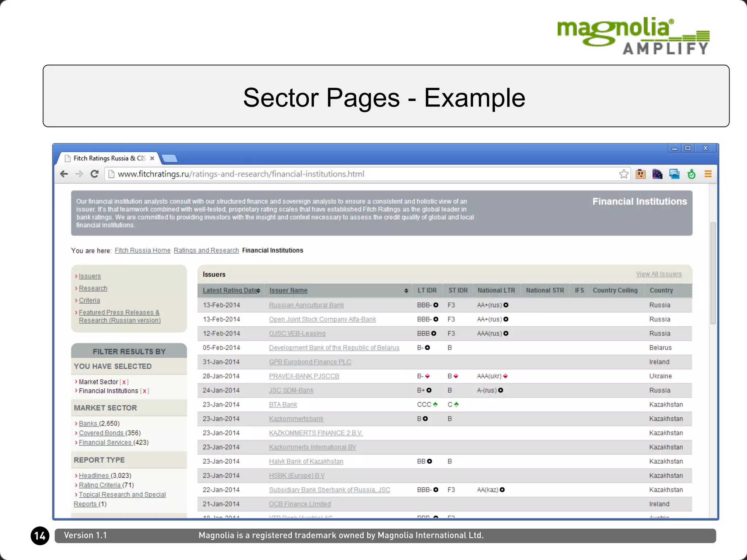Click the Ukraine country cell
Image resolution: width=747 pixels, height=560 pixels.
(x=660, y=376)
